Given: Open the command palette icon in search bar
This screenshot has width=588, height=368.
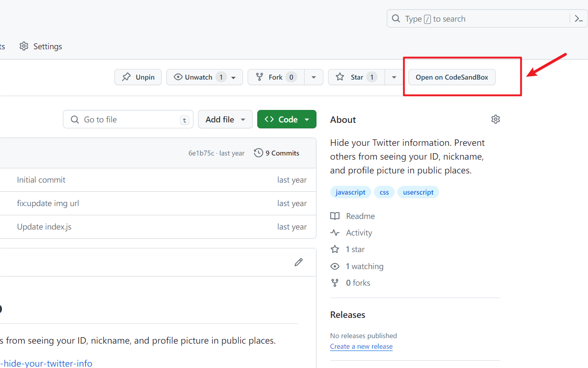Looking at the screenshot, I should [x=578, y=19].
